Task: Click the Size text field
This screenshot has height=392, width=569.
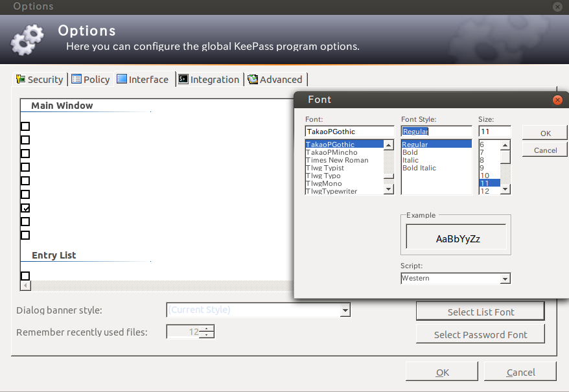Action: (495, 132)
